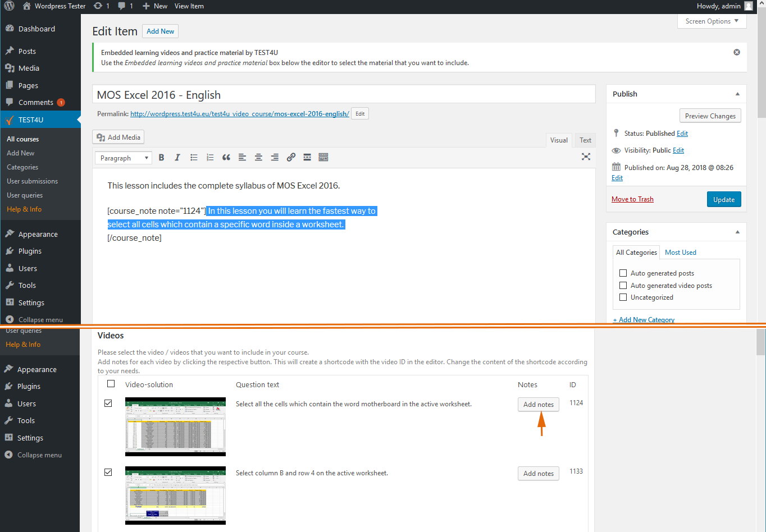Image resolution: width=766 pixels, height=532 pixels.
Task: Toggle the editor toolbar kitchen sink
Action: pos(323,158)
